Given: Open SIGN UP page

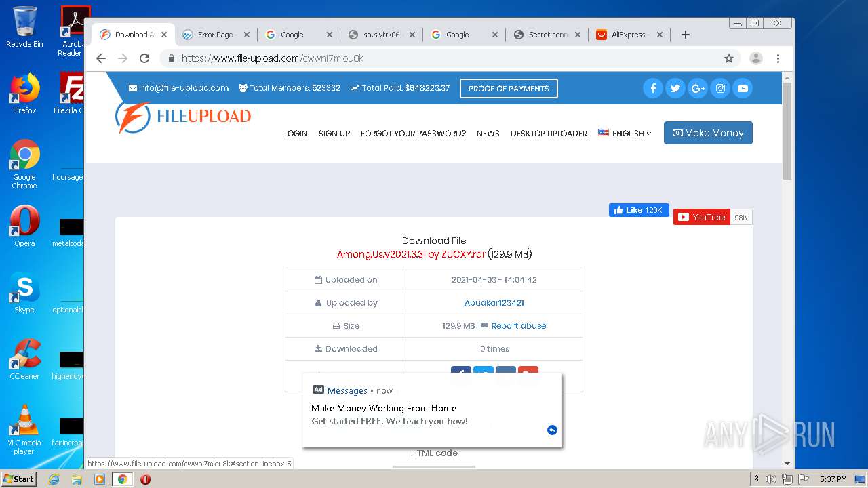Looking at the screenshot, I should [x=334, y=134].
